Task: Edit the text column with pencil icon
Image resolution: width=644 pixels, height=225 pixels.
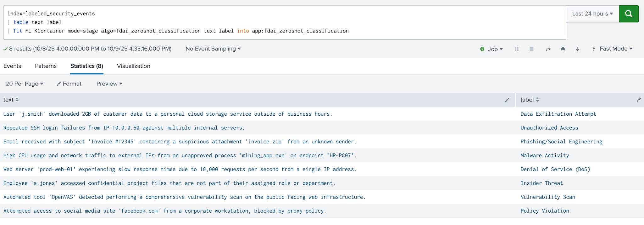Action: click(x=507, y=100)
